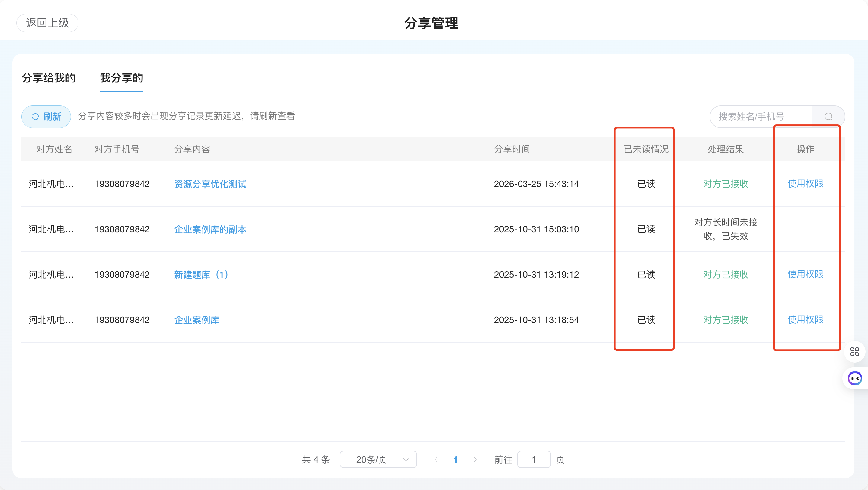
Task: Open the grid widget icon at bottom right
Action: [855, 351]
